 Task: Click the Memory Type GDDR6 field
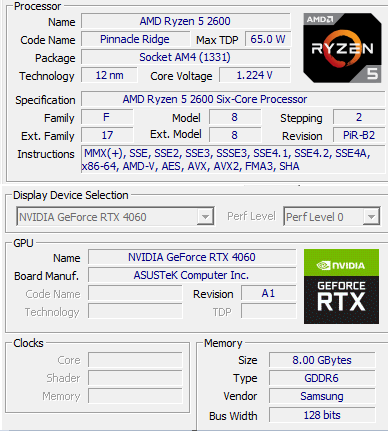[322, 378]
